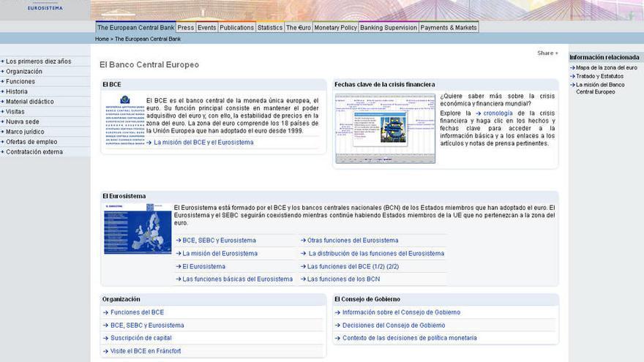
Task: Expand the Organización sidebar item
Action: click(24, 72)
